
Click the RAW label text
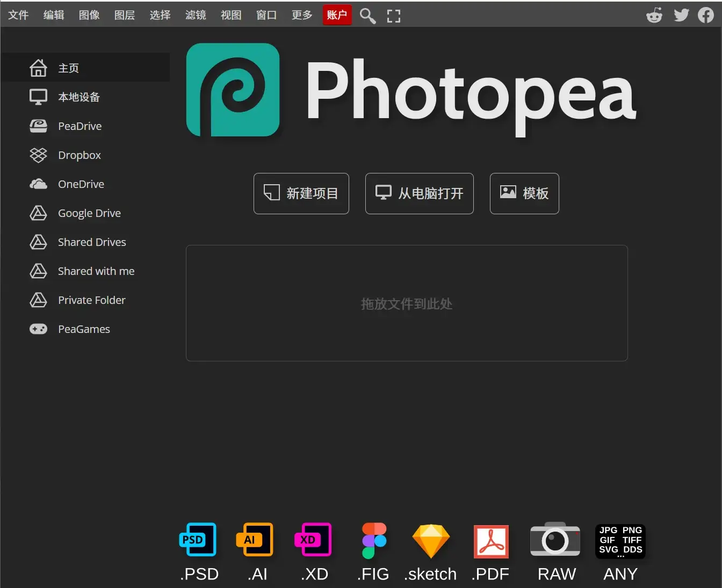[557, 574]
